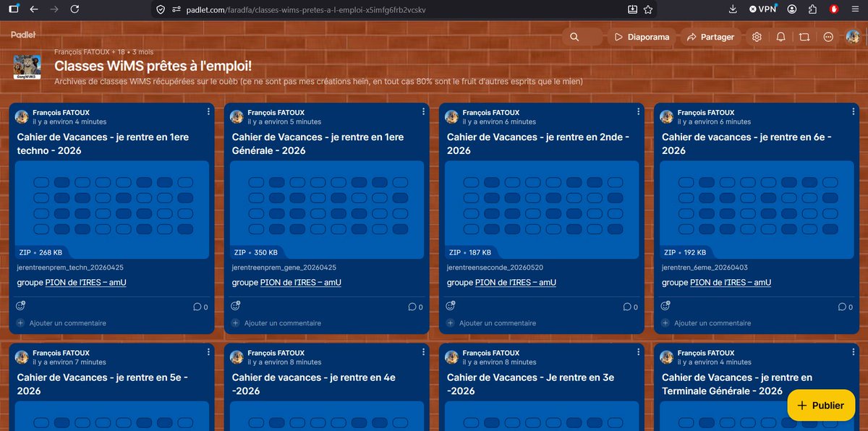Screen dimensions: 868x431
Task: Open the options menu on 6e card
Action: coord(854,112)
